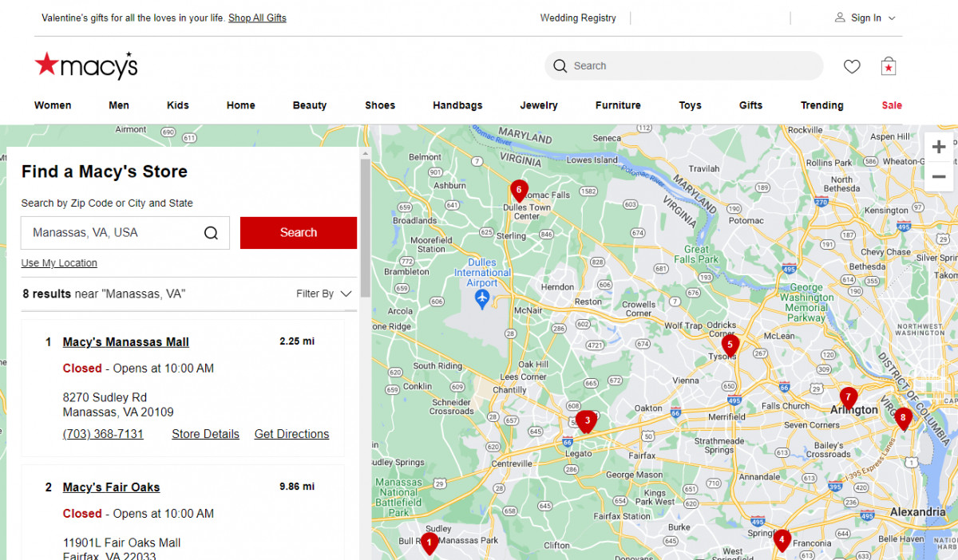Open the Jewelry menu
Screen dimensions: 958x560
539,105
